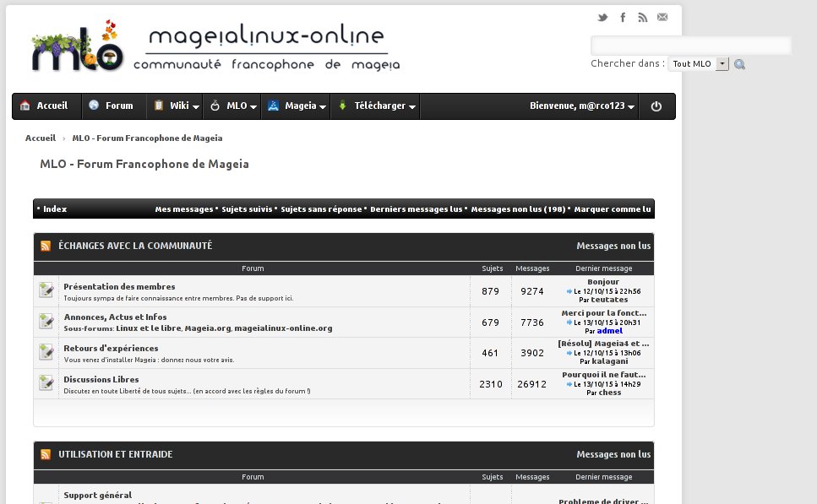Open Discussions Libres forum
817x504 pixels.
click(101, 380)
